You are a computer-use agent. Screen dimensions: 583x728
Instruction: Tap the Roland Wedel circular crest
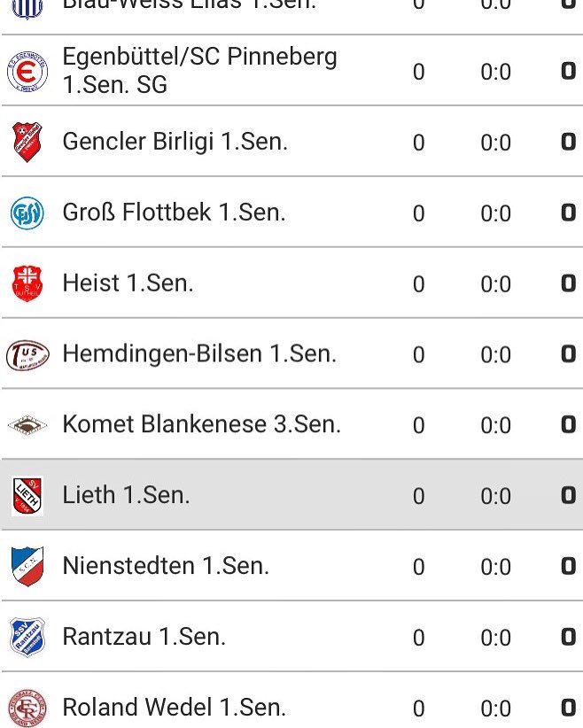click(27, 708)
